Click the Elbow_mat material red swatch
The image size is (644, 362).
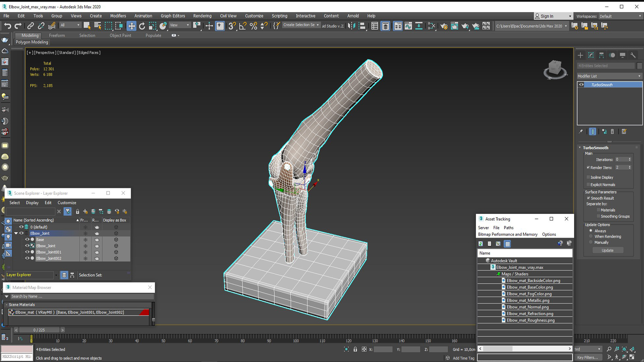click(144, 312)
